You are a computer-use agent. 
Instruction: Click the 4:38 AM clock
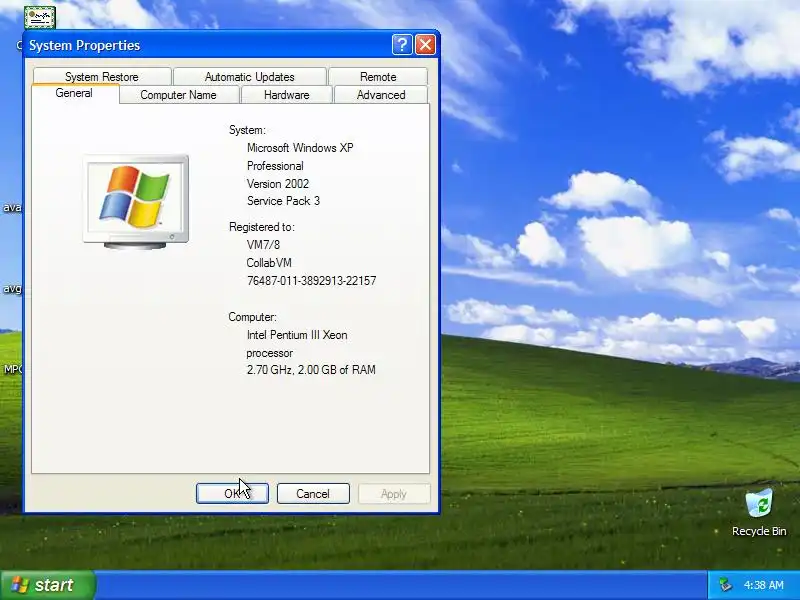pyautogui.click(x=763, y=585)
